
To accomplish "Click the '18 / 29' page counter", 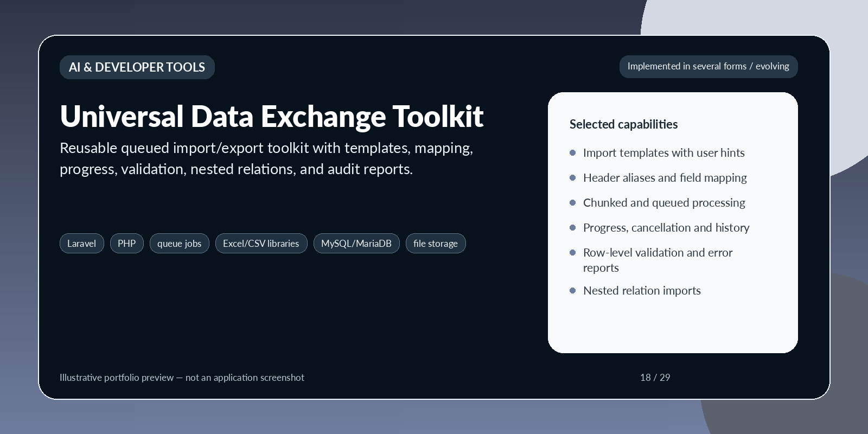I will coord(655,377).
